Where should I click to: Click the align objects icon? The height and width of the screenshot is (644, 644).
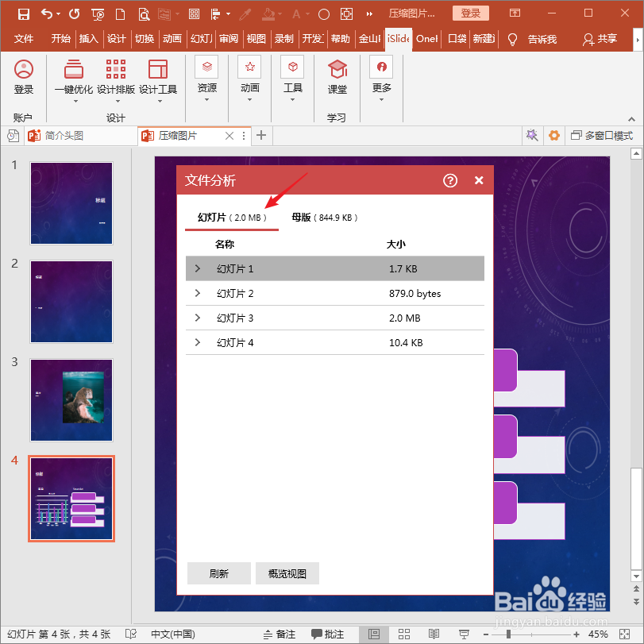pos(216,14)
